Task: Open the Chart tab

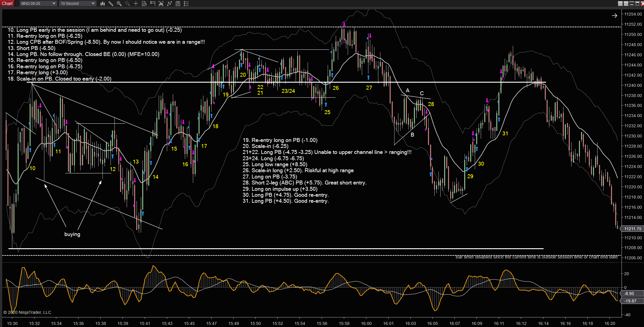Action: click(x=7, y=3)
